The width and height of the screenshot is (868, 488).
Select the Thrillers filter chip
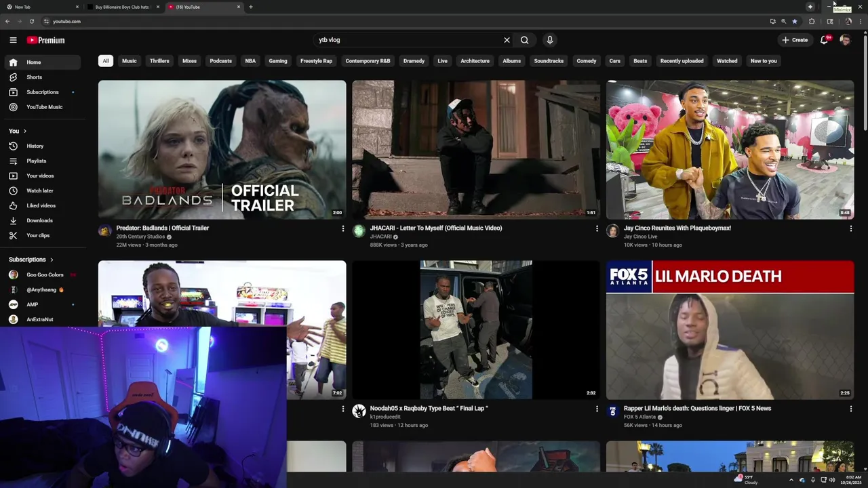tap(159, 61)
